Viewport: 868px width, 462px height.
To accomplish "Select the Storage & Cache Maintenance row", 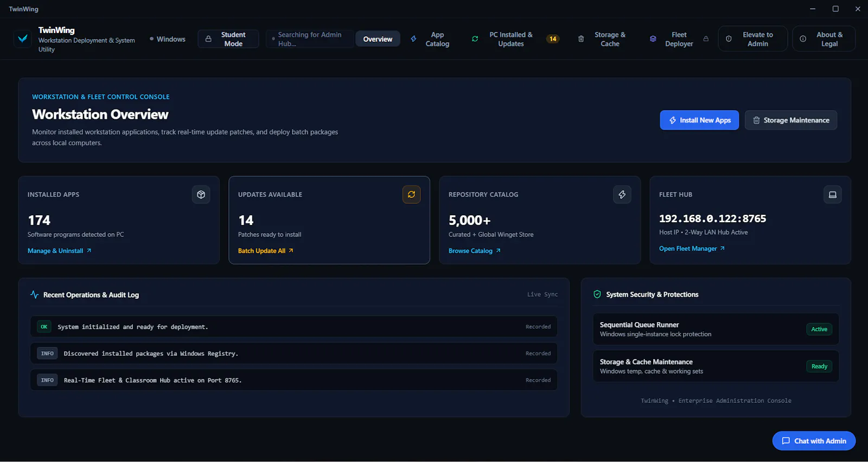I will pos(716,367).
